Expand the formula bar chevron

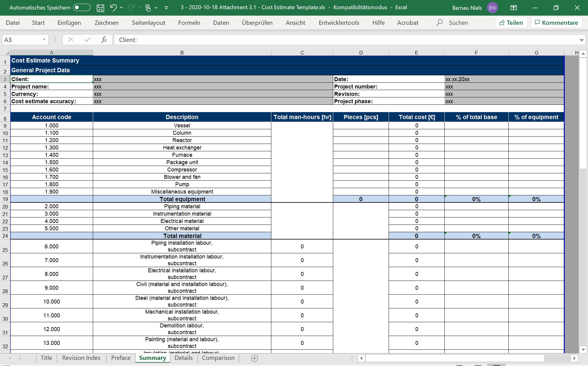pos(581,40)
